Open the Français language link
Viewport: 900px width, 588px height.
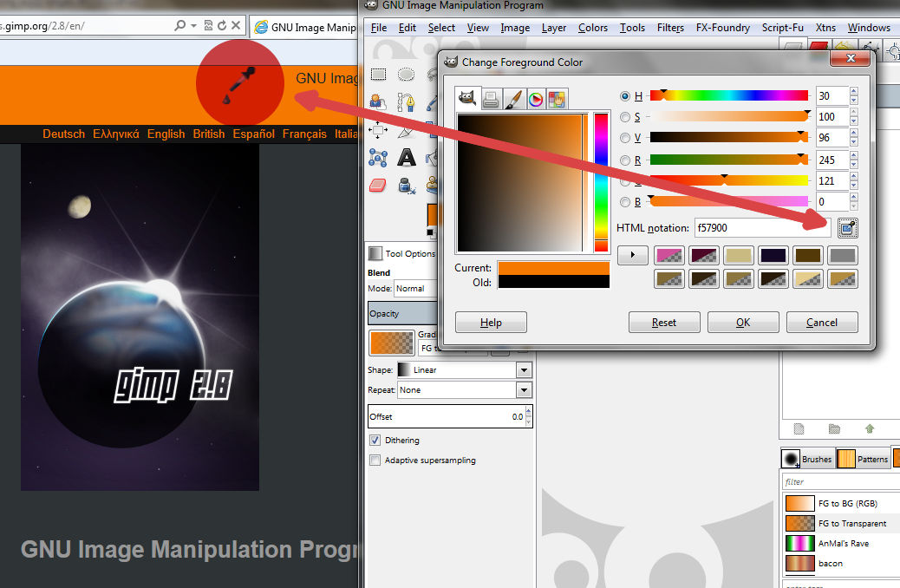point(304,134)
